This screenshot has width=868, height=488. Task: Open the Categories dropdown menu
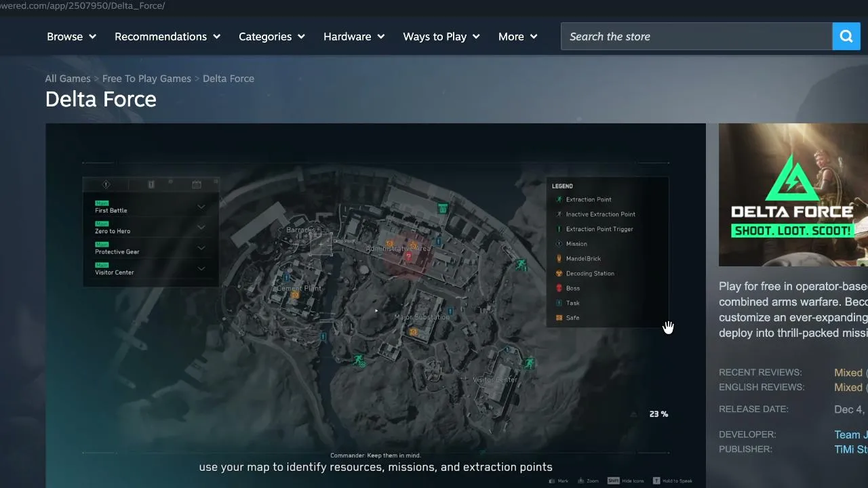click(x=272, y=37)
